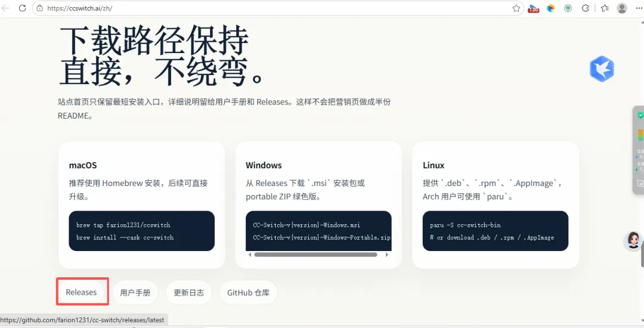Click the screenshot icon on side widget
Viewport: 644px width, 328px height.
(x=640, y=183)
